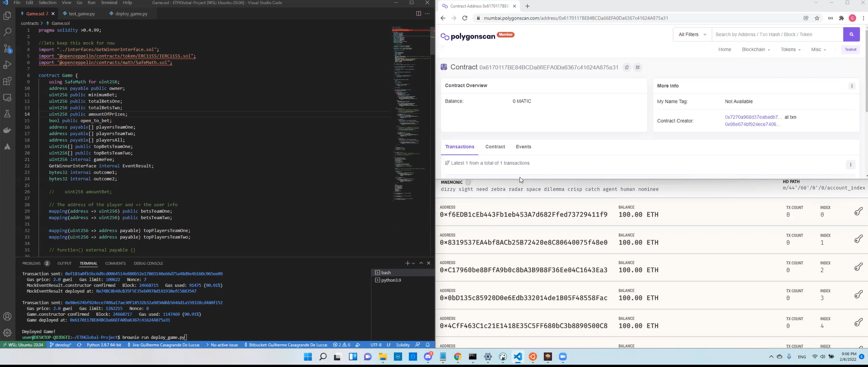Click the WSL: Ubuntu-20.04 remote indicator

point(23,345)
